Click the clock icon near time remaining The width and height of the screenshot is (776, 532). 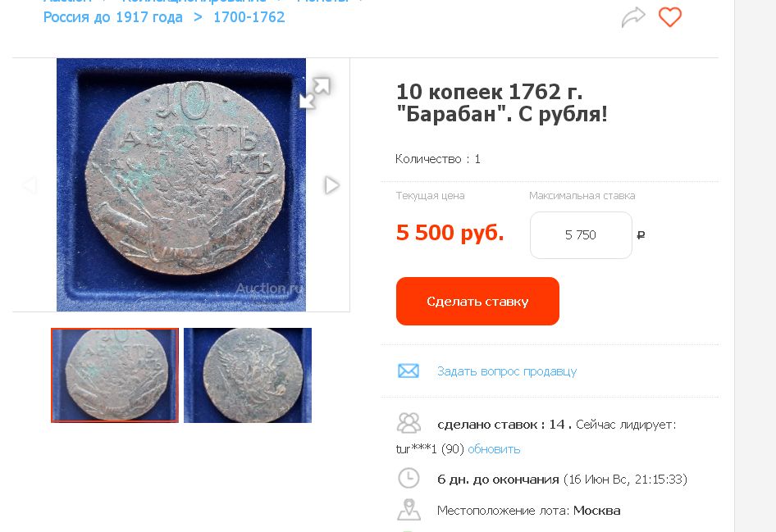(409, 478)
